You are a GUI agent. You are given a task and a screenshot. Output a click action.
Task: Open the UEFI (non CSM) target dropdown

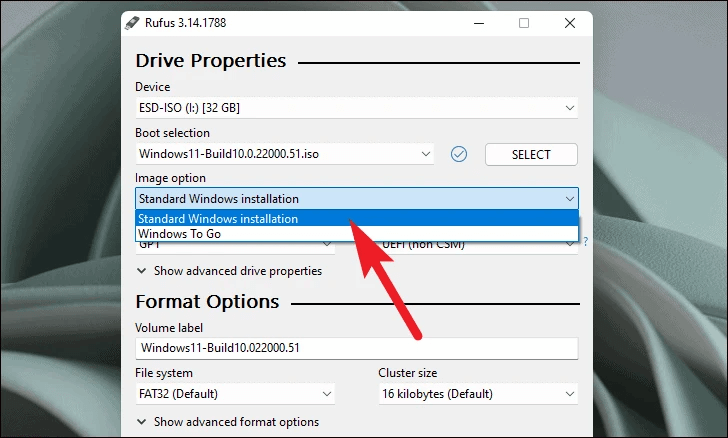(475, 244)
